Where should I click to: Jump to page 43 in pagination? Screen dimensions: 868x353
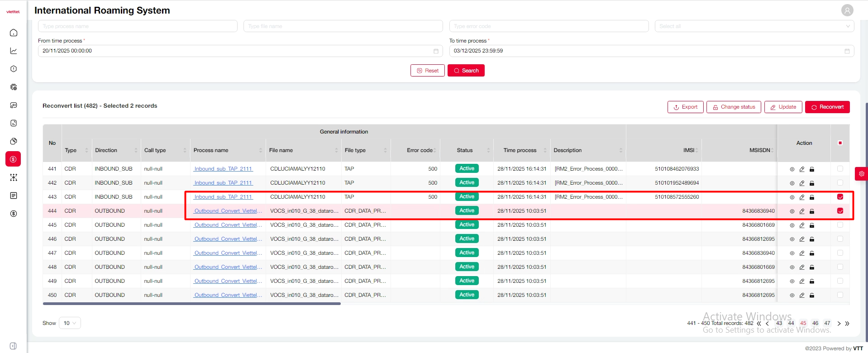pos(779,323)
